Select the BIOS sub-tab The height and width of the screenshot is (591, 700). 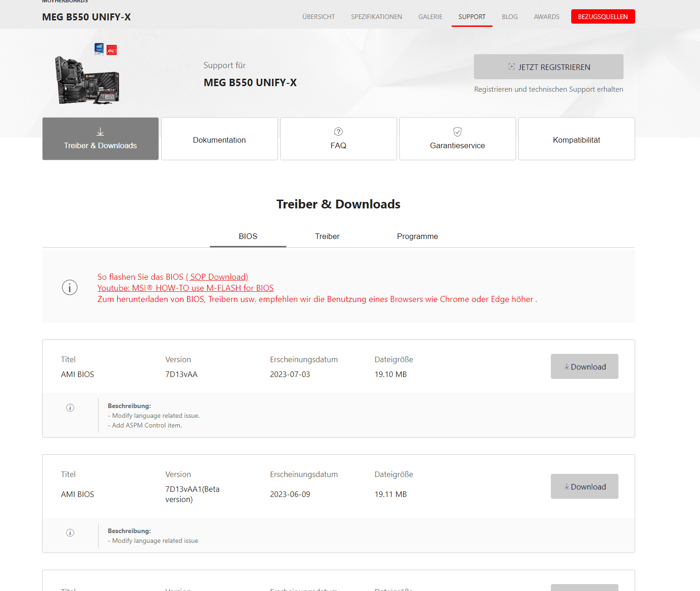point(248,236)
